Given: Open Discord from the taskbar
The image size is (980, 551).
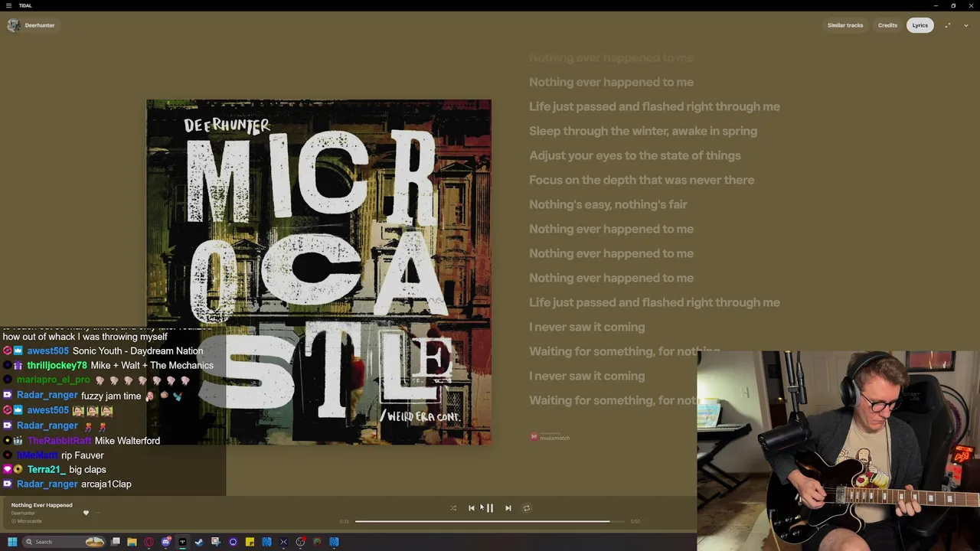Looking at the screenshot, I should point(165,542).
